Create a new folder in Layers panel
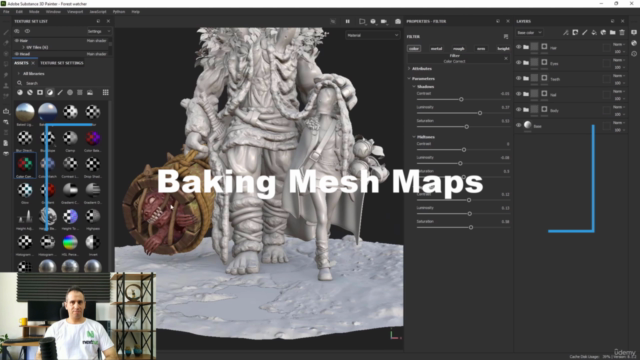 click(x=613, y=33)
